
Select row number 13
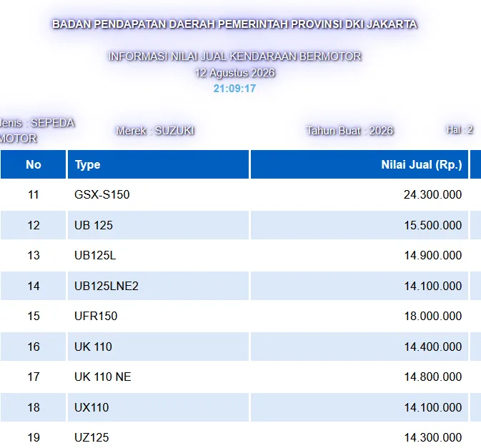coord(33,255)
